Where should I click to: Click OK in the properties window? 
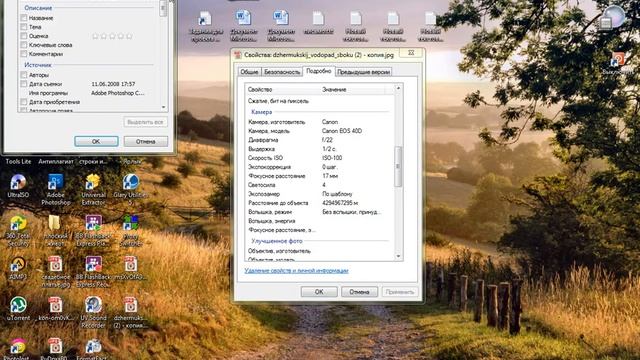point(319,292)
